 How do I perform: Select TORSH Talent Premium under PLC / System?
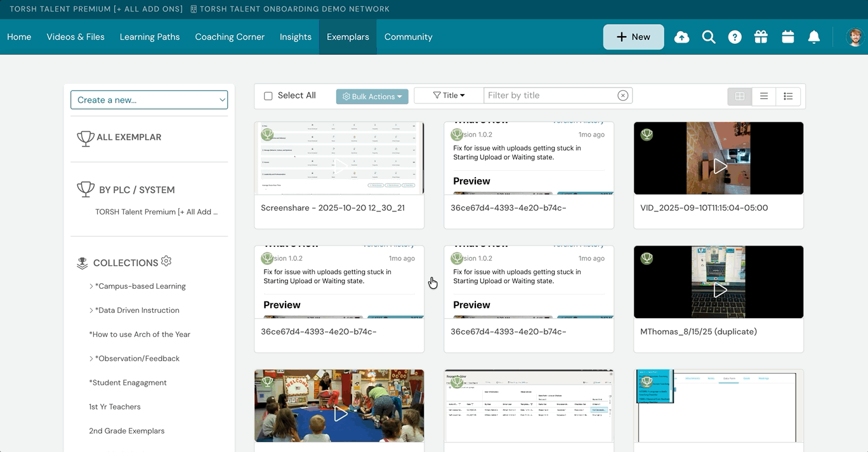point(157,212)
